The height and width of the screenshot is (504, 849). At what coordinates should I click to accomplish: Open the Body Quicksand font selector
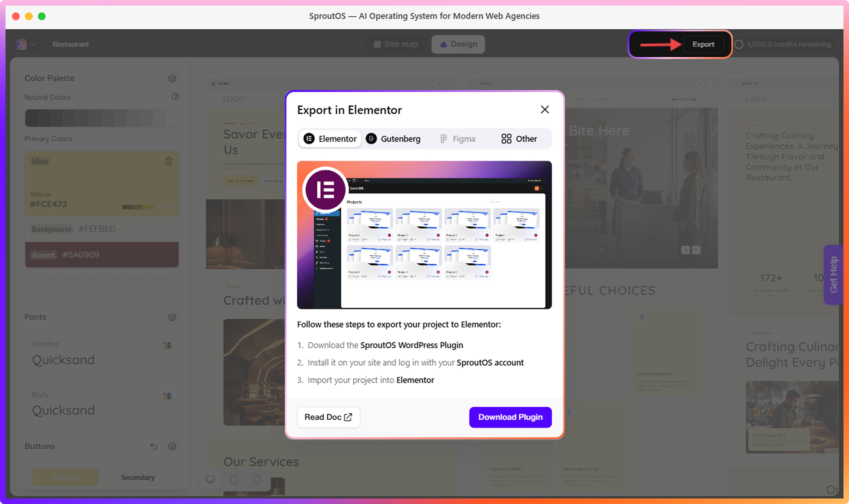(x=102, y=405)
